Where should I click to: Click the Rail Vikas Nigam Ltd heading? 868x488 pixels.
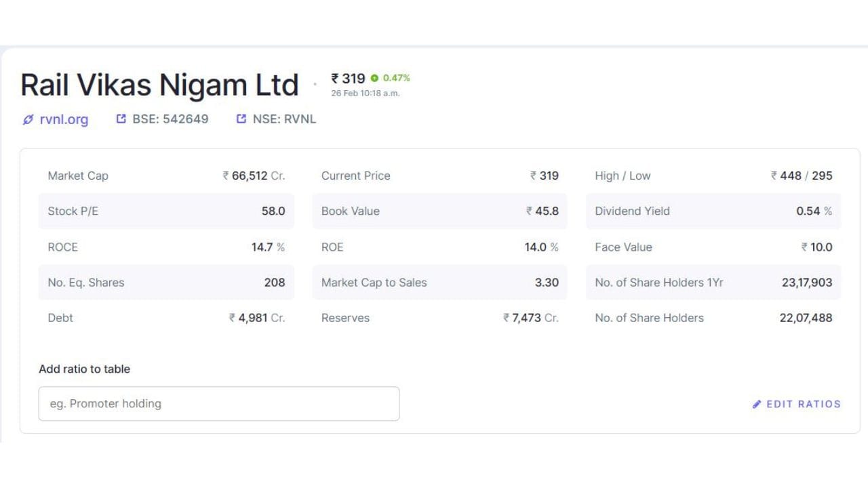tap(159, 85)
